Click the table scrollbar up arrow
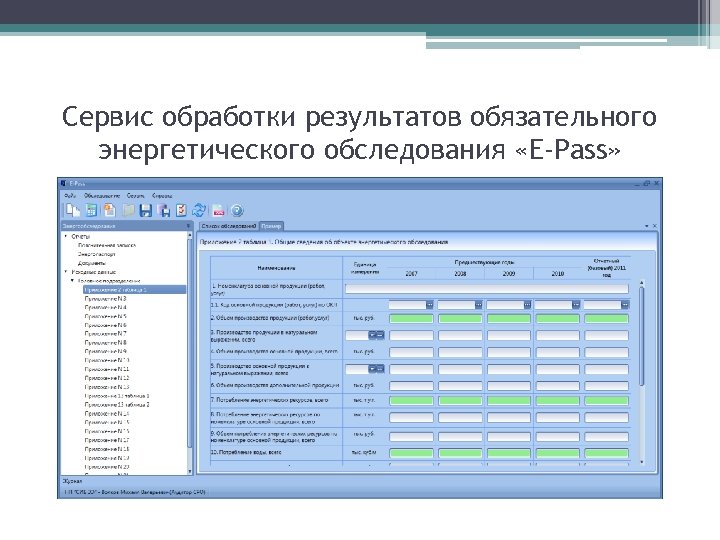720x540 pixels. pyautogui.click(x=641, y=283)
